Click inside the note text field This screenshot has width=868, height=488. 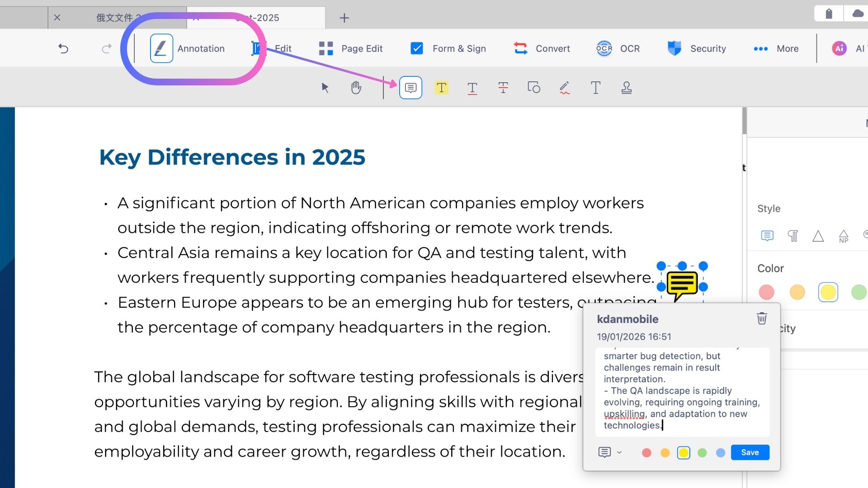(x=682, y=391)
